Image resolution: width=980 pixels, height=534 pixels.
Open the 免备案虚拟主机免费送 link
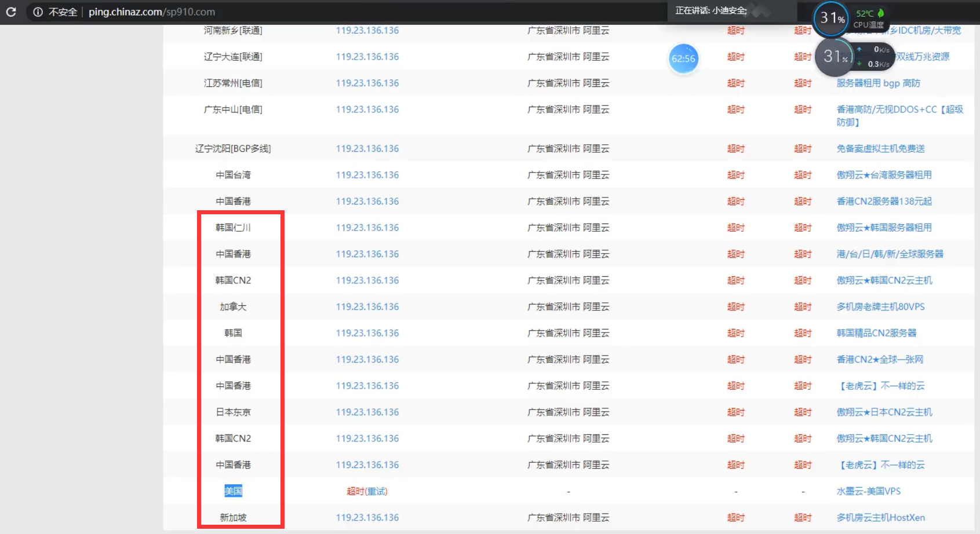click(880, 149)
